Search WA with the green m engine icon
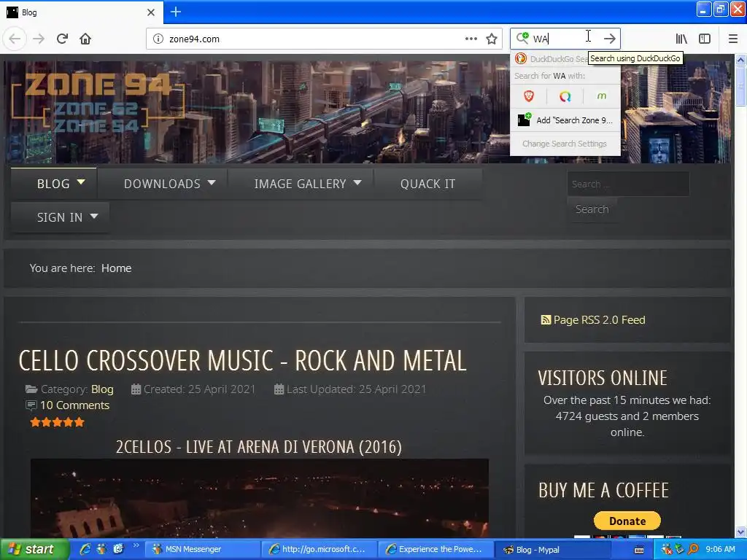The height and width of the screenshot is (560, 747). coord(602,96)
